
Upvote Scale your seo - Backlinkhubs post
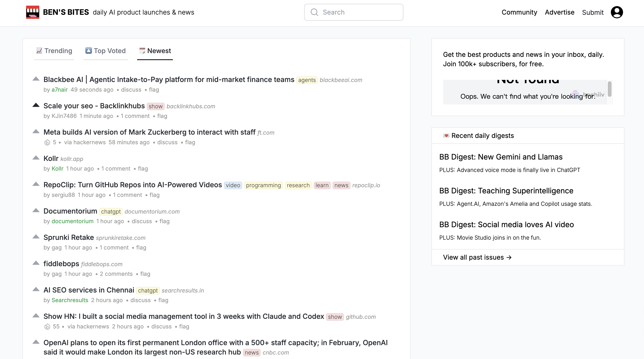tap(36, 105)
